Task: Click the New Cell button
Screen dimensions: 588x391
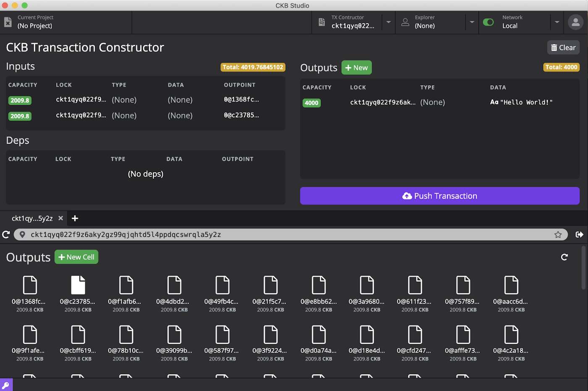Action: click(76, 257)
